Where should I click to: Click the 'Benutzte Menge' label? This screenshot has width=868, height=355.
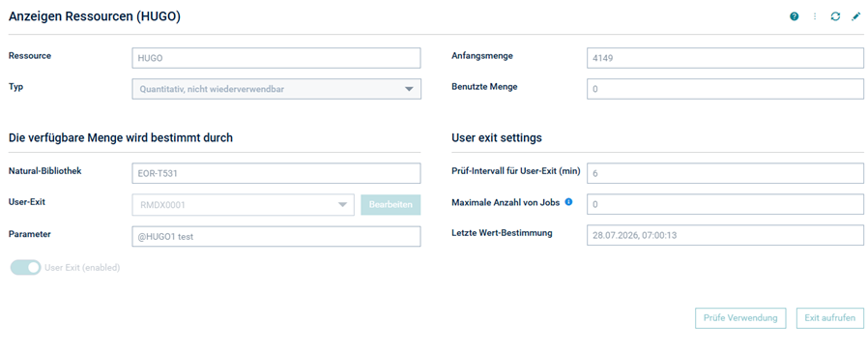point(484,87)
